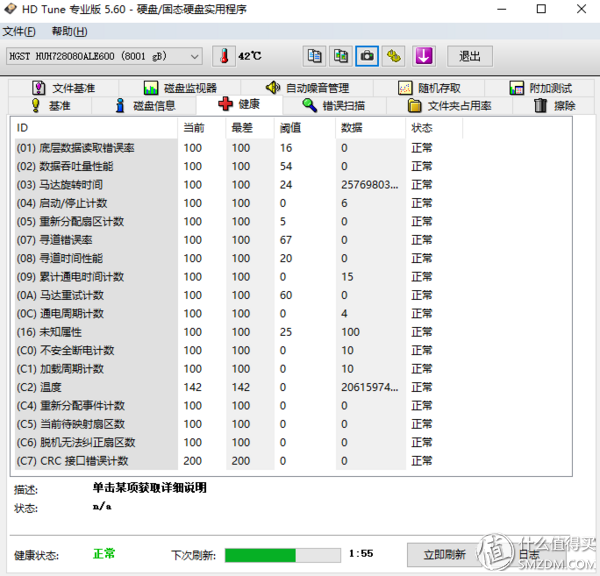This screenshot has height=576, width=600.
Task: Click the 数据 column header
Action: point(370,128)
